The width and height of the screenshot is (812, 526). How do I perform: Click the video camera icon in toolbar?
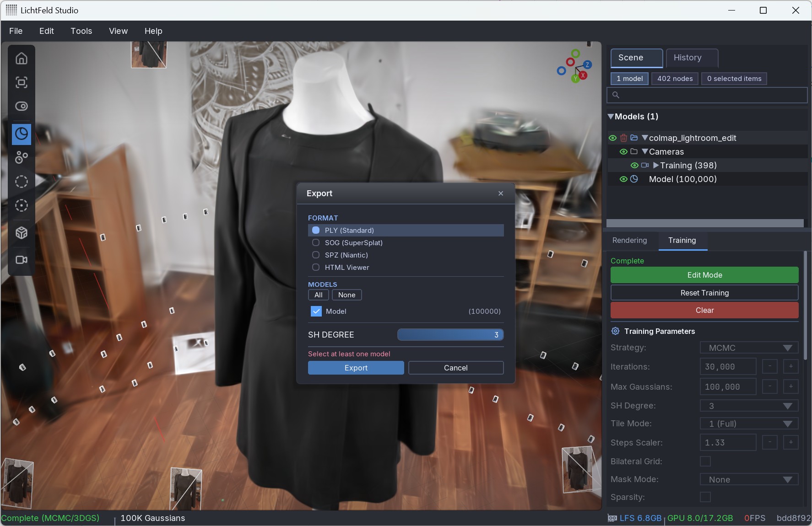coord(22,260)
